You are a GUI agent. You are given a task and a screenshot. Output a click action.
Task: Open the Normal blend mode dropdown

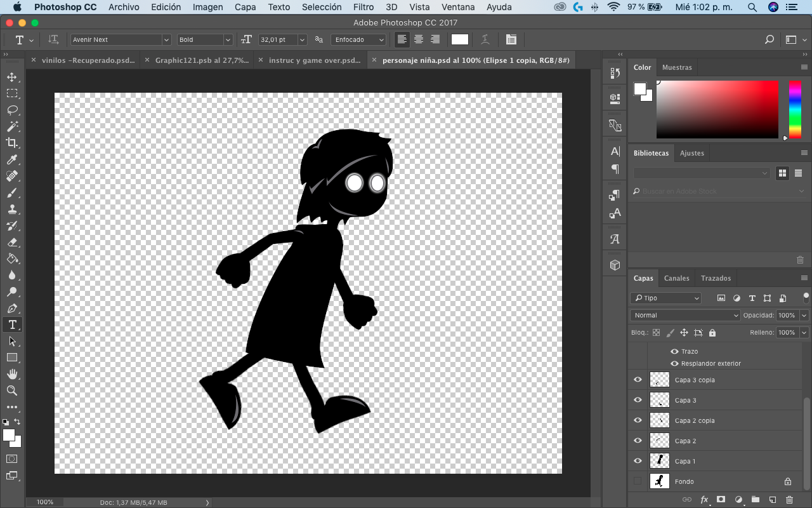coord(685,315)
